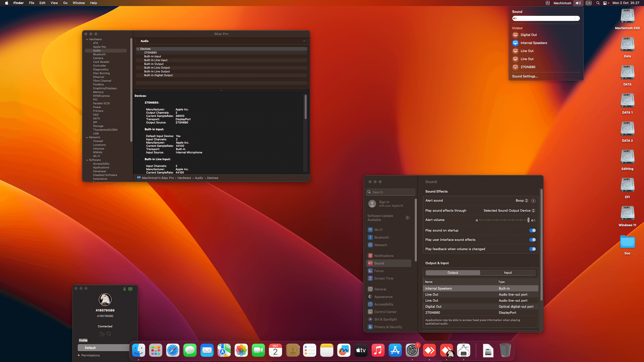Disable Play sound on startup
Viewport: 644px width, 362px height.
tap(532, 230)
